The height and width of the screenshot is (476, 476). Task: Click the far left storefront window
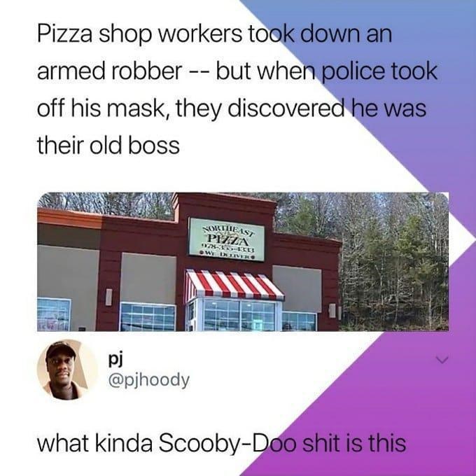pos(54,314)
